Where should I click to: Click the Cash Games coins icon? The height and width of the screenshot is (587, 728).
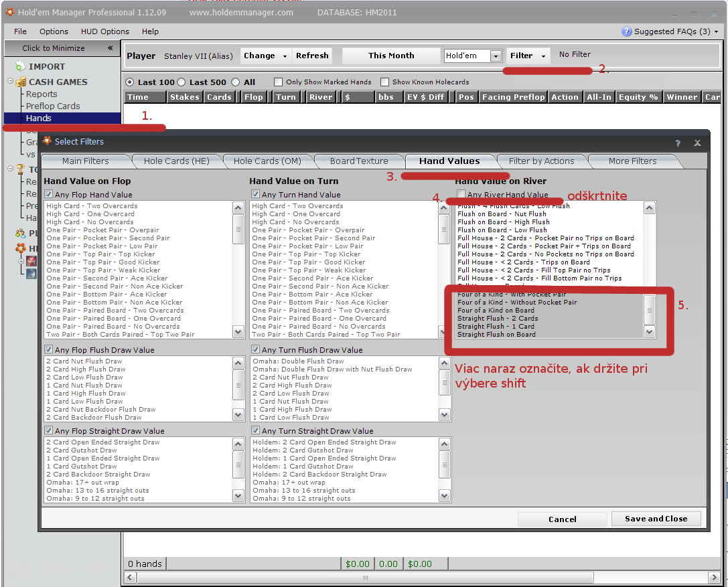[x=20, y=82]
